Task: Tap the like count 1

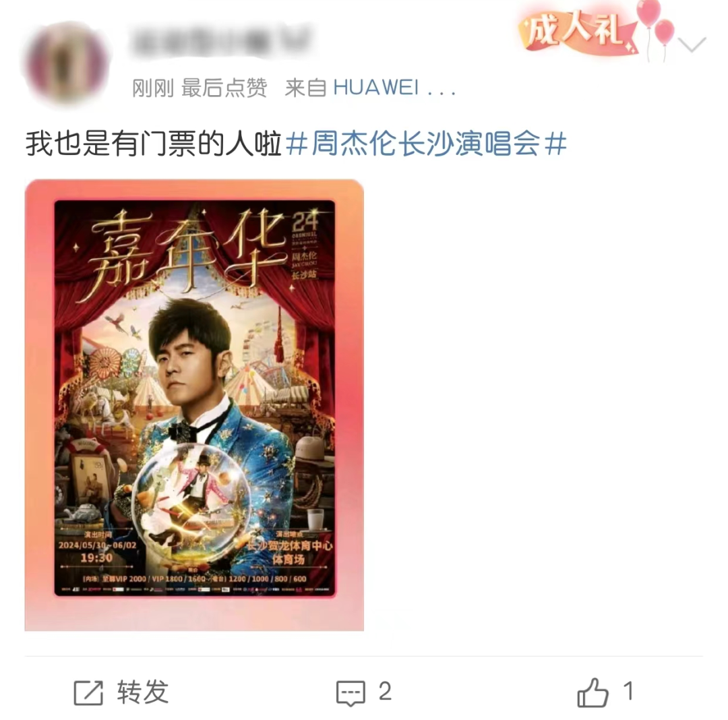Action: pyautogui.click(x=628, y=691)
